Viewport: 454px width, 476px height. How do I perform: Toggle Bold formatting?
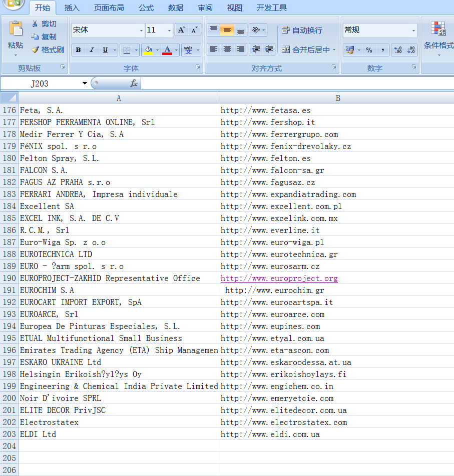click(79, 50)
